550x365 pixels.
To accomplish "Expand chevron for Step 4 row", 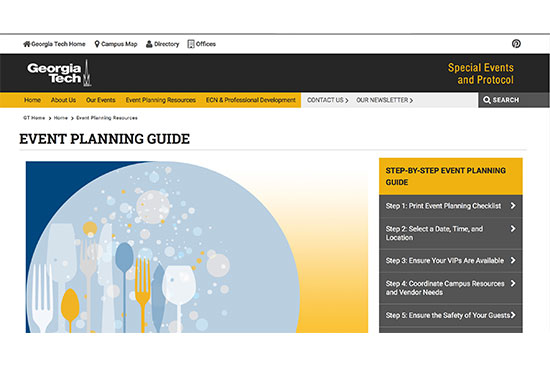I will 513,283.
